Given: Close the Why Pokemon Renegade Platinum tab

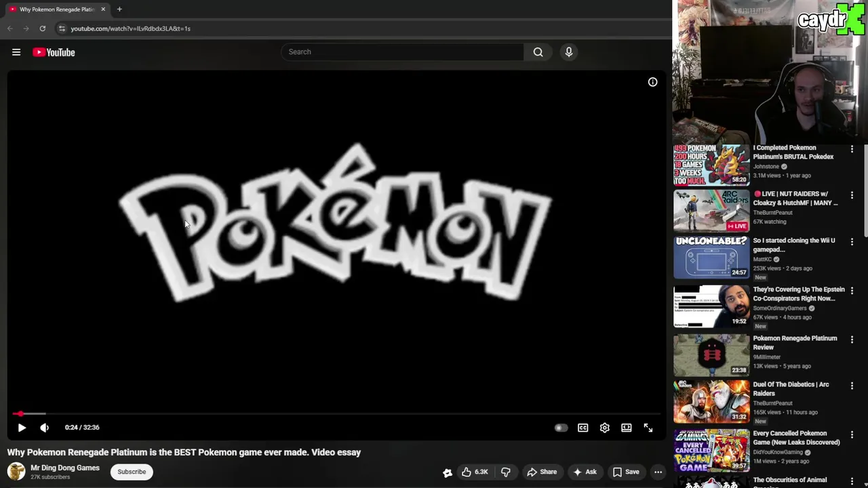Looking at the screenshot, I should 103,9.
